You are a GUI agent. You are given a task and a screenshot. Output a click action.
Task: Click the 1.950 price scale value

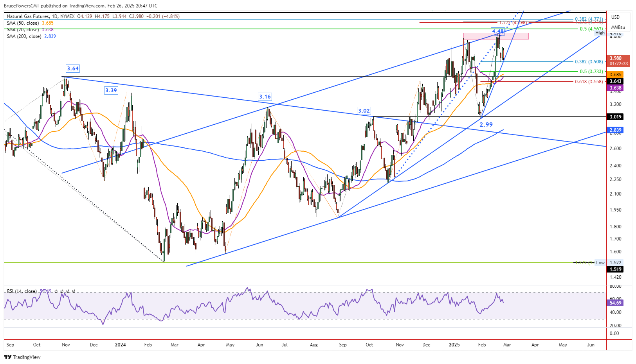pos(615,210)
